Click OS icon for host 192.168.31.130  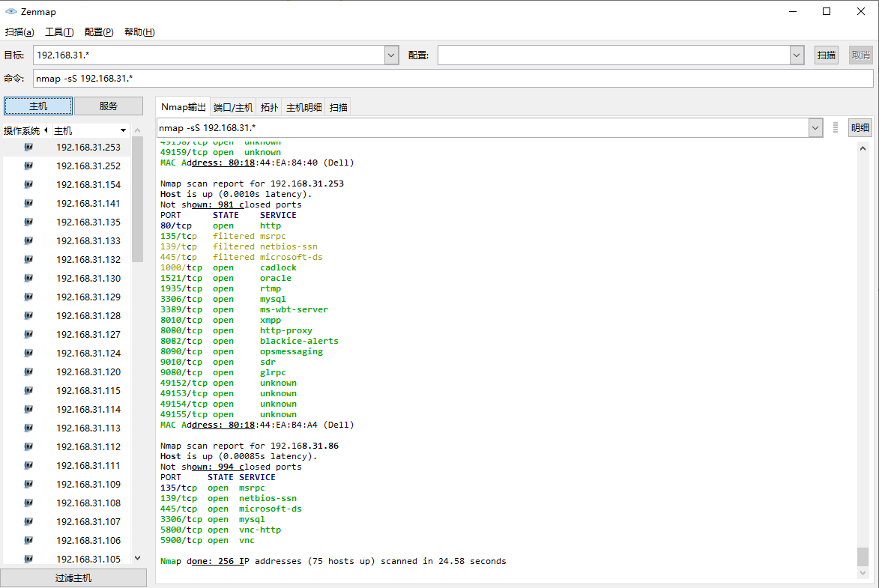28,278
